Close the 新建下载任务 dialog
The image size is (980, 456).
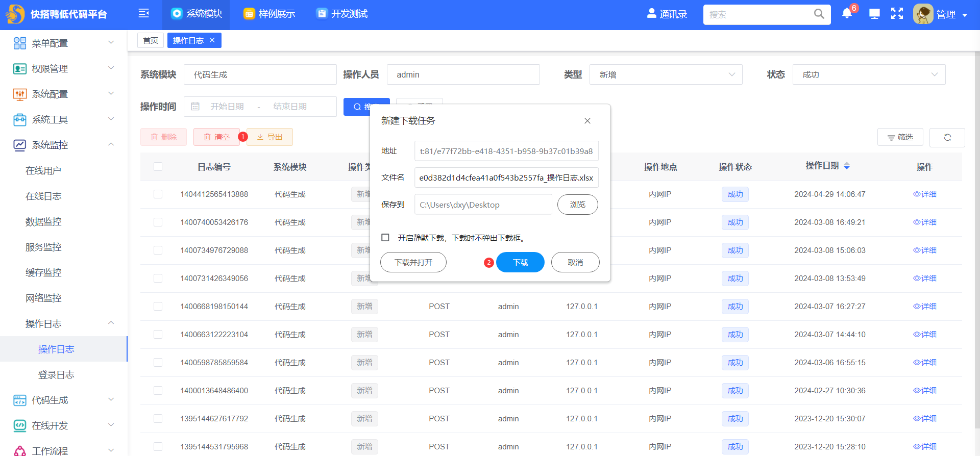click(x=587, y=121)
